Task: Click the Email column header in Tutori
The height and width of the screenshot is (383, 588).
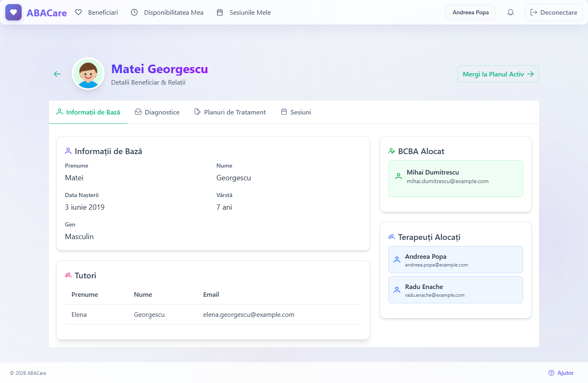Action: pos(211,294)
